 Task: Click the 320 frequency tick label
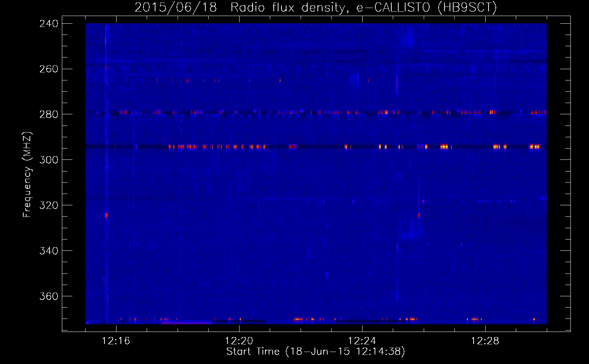(49, 206)
